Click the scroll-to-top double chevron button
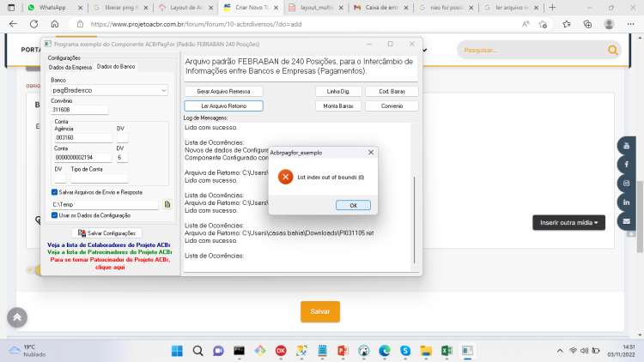Image resolution: width=644 pixels, height=362 pixels. pos(17,317)
